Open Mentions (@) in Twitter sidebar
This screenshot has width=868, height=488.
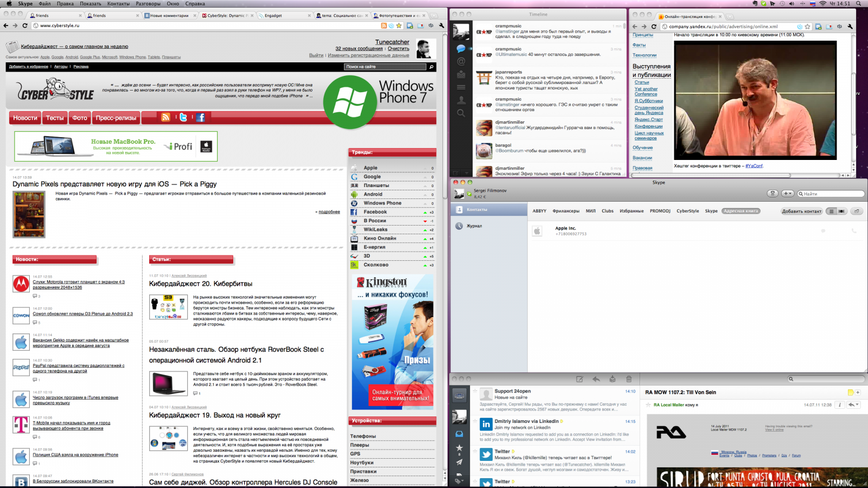pos(461,61)
